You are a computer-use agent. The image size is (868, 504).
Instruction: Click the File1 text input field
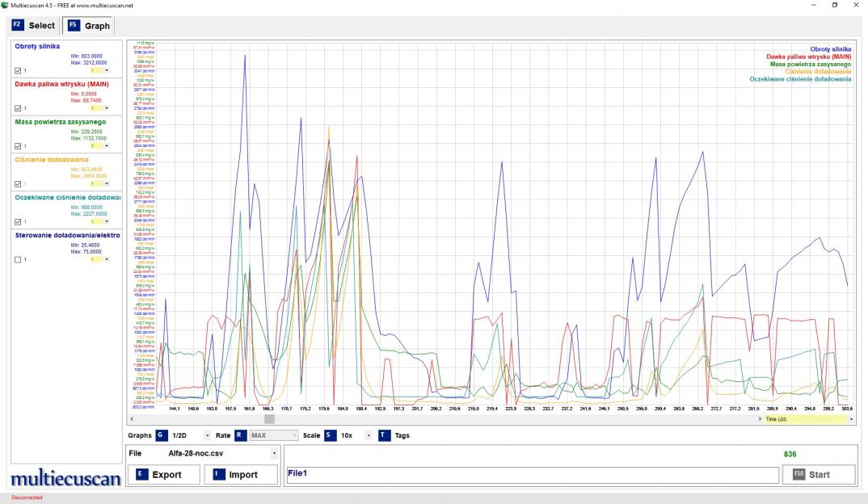click(531, 475)
